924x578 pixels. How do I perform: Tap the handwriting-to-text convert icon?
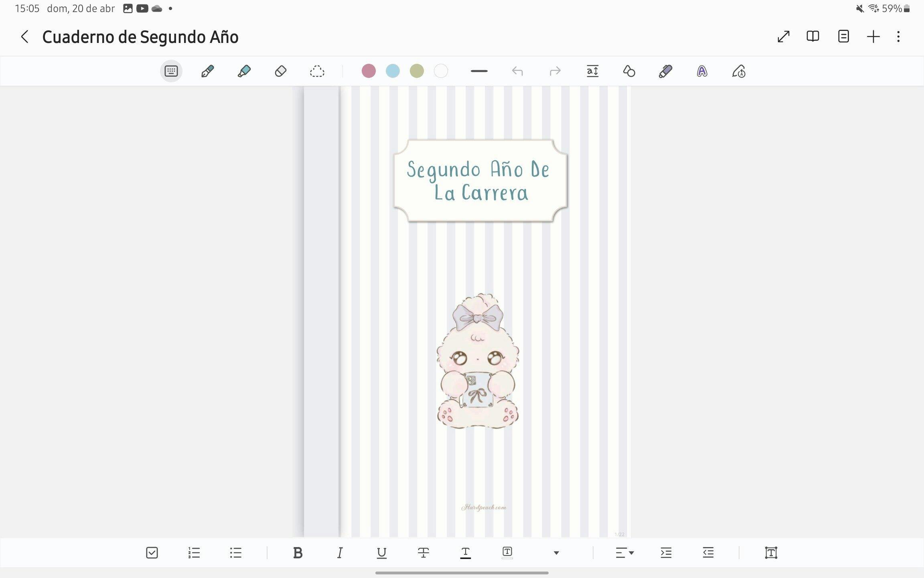738,71
